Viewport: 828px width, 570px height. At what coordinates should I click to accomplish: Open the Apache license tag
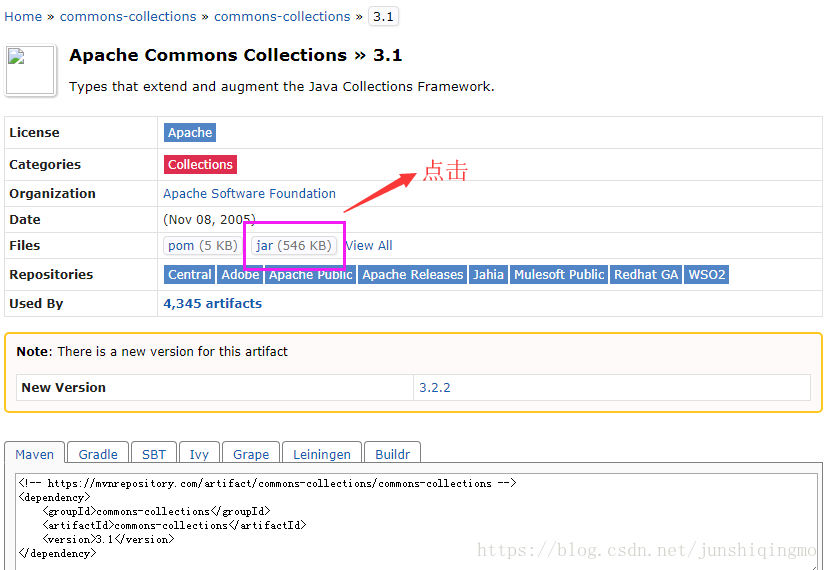click(x=190, y=132)
